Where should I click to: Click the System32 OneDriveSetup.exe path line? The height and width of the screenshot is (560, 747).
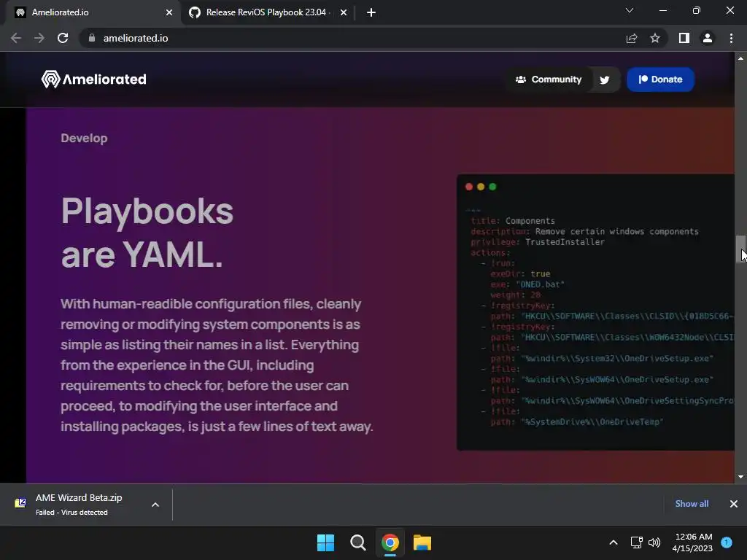tap(602, 359)
